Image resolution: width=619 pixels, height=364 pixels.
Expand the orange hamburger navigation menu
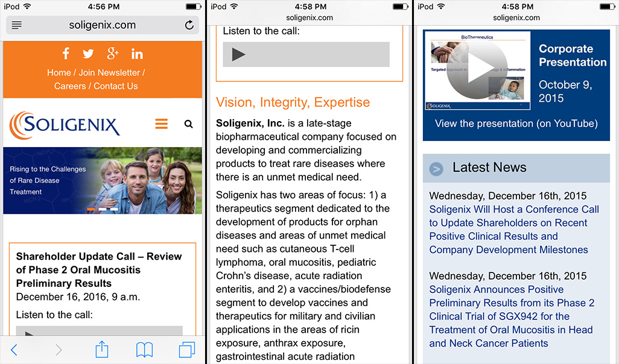pyautogui.click(x=161, y=124)
